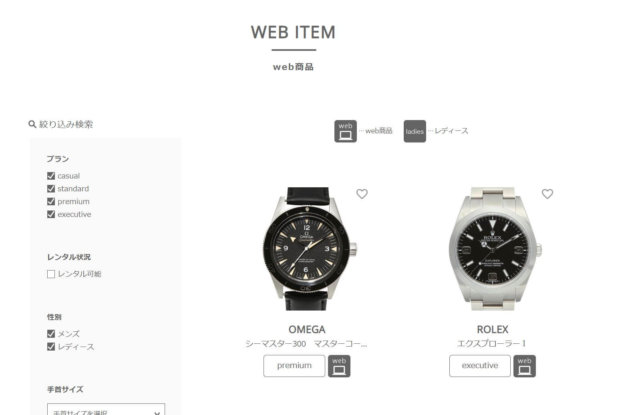Enable the レンタル可能 checkbox
Image resolution: width=640 pixels, height=415 pixels.
51,274
